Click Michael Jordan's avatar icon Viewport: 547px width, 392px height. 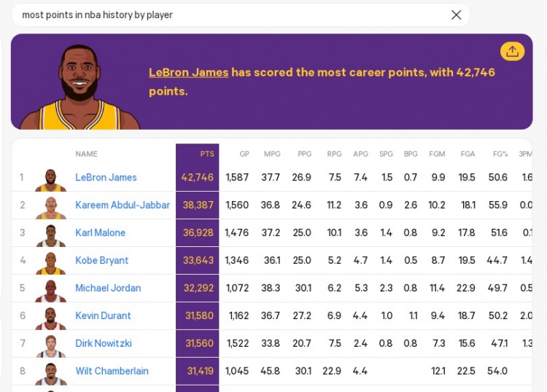50,289
